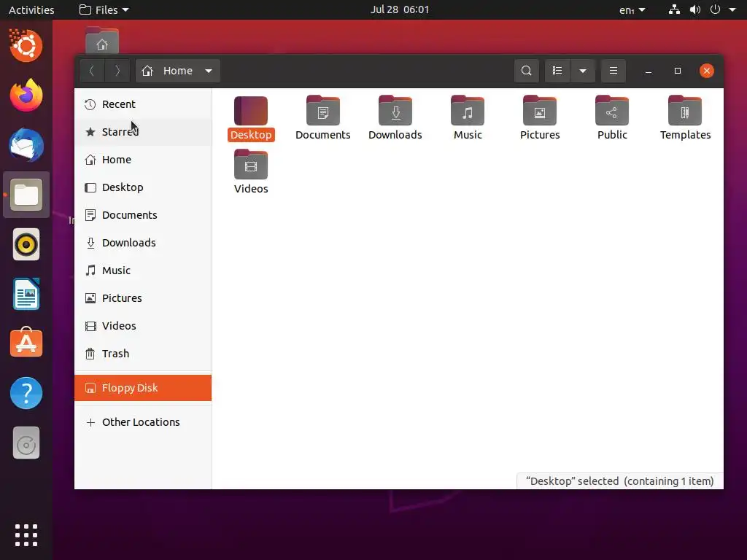Open the hamburger main menu

(614, 71)
